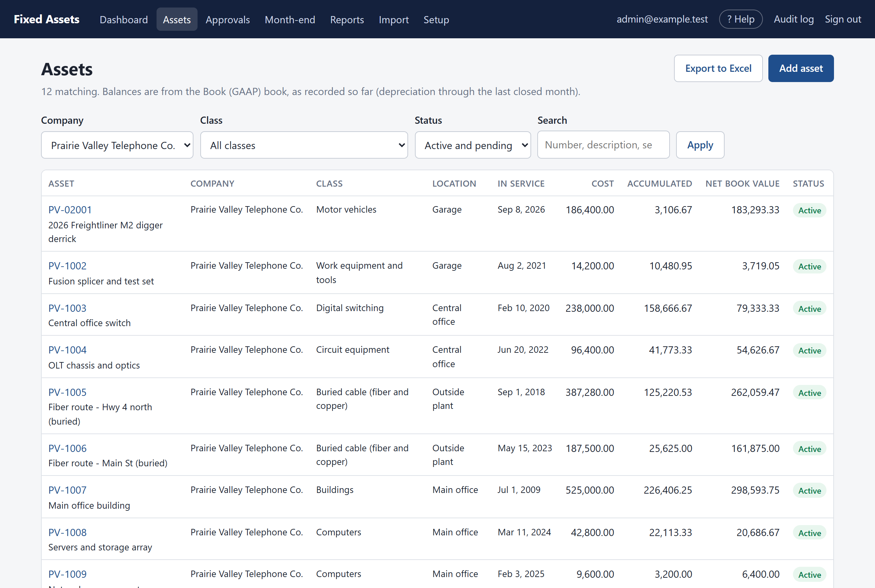Open the Class filter dropdown
Screen dimensions: 875x588
[x=304, y=145]
